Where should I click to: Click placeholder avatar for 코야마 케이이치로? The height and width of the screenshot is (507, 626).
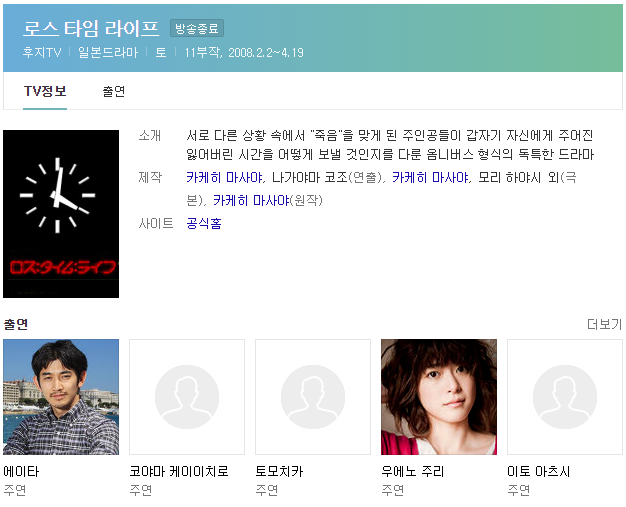point(187,397)
